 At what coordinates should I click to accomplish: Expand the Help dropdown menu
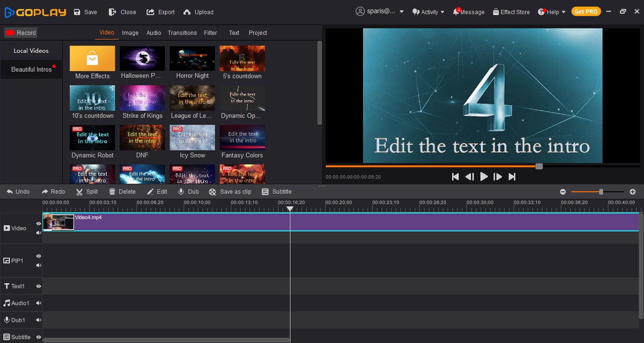tap(552, 12)
